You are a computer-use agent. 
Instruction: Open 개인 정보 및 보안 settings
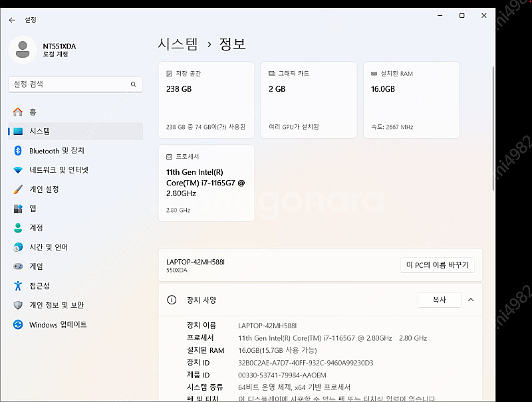click(x=75, y=305)
